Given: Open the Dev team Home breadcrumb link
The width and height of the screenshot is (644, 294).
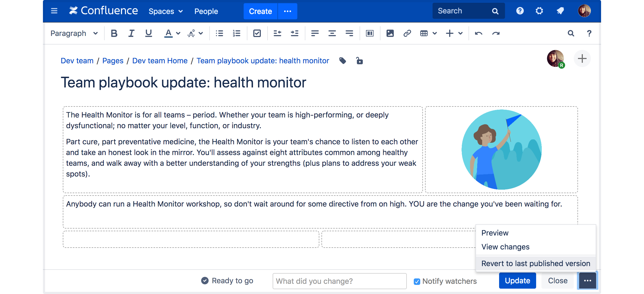Looking at the screenshot, I should [x=160, y=61].
